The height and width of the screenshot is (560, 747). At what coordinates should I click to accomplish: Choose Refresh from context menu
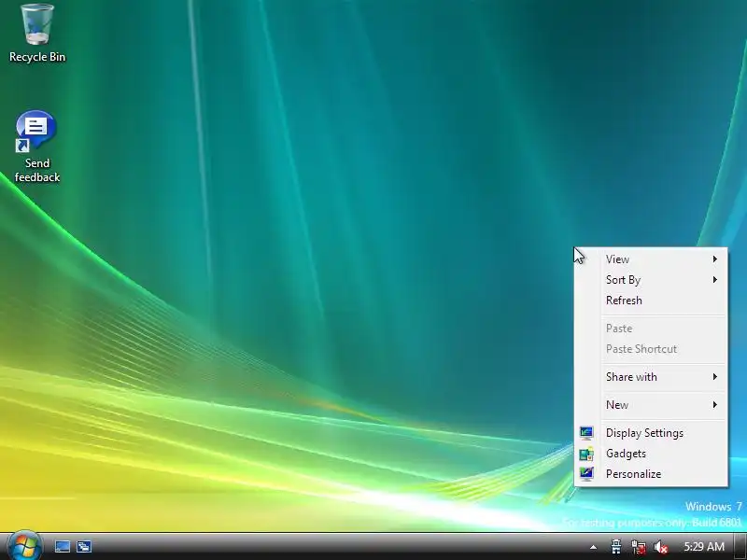click(651, 300)
